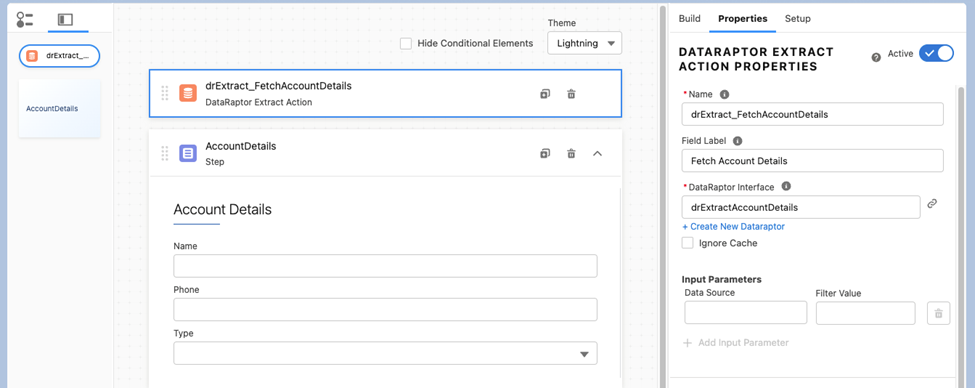
Task: Open linked DataRaptor via chain link icon
Action: [932, 203]
